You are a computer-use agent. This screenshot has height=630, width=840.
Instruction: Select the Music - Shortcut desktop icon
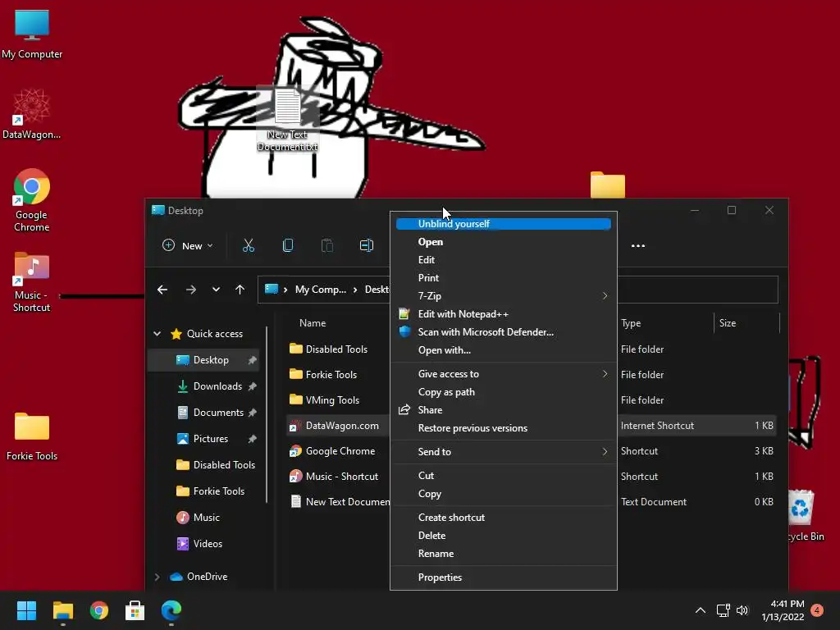click(32, 282)
